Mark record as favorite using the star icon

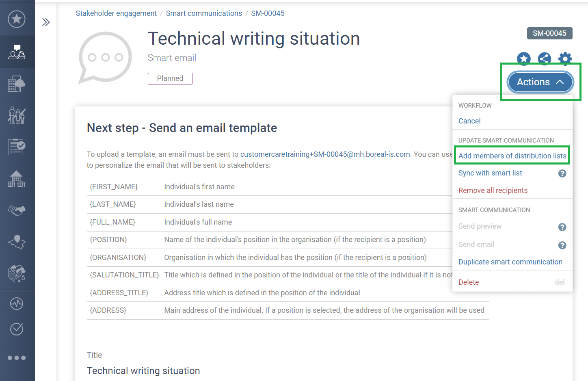(x=523, y=59)
